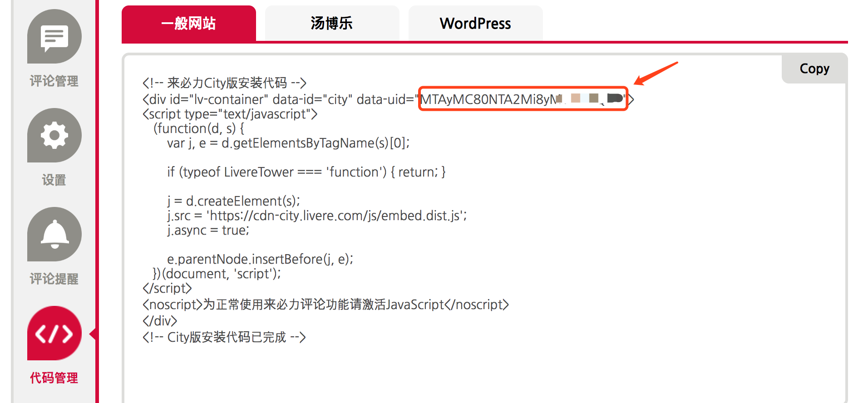Click the })(document, 'script'); line
Screen dimensions: 868x403
[217, 274]
